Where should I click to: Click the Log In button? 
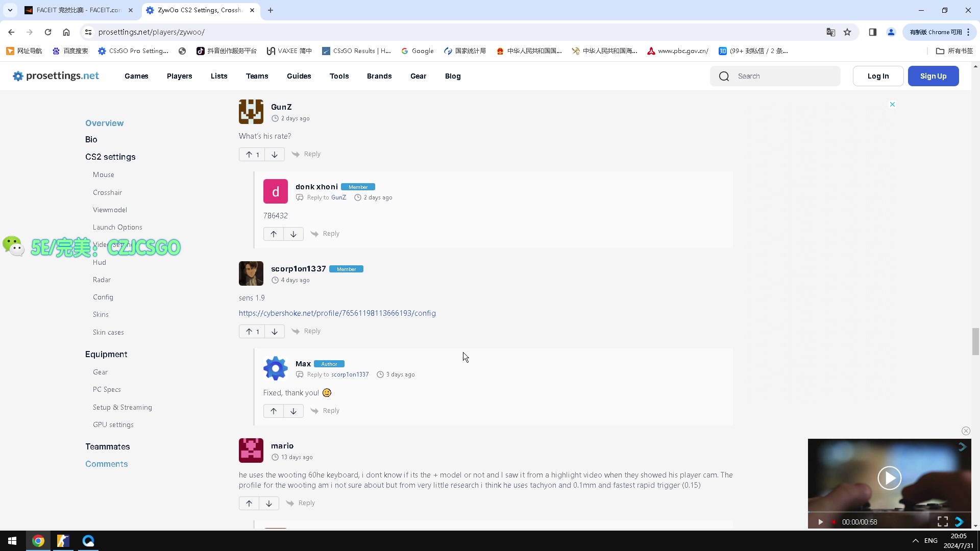(x=878, y=76)
